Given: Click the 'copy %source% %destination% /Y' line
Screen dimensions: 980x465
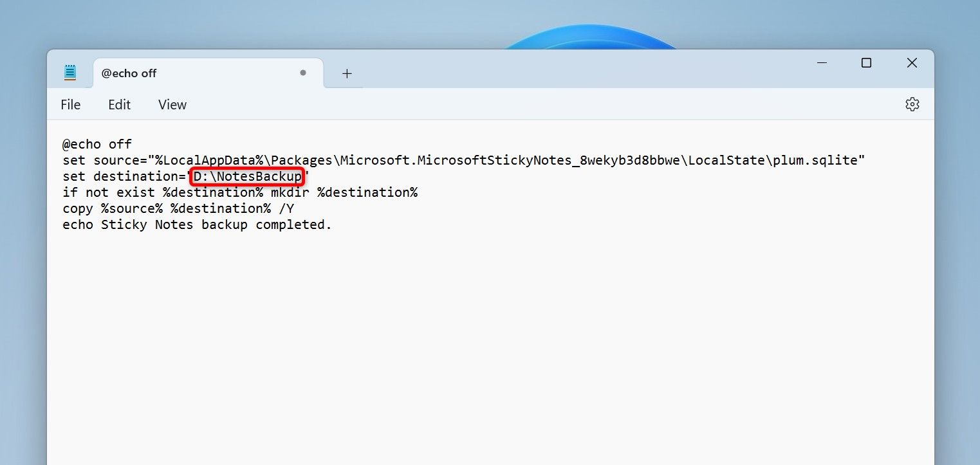Looking at the screenshot, I should point(178,208).
